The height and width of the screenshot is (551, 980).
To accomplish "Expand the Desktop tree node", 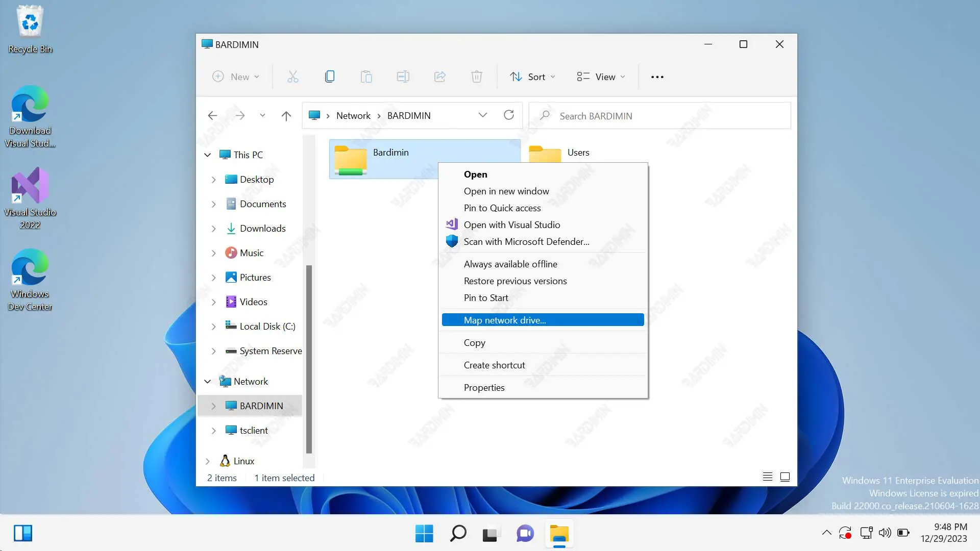I will pos(214,180).
